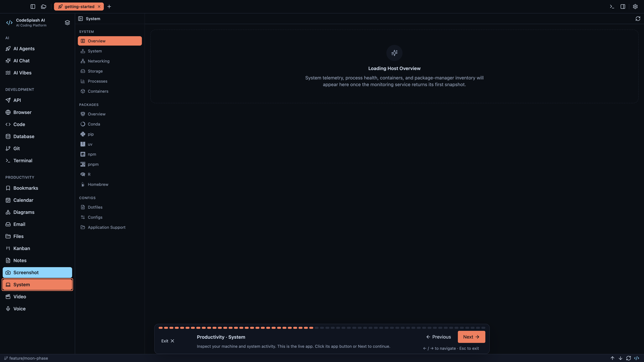The image size is (644, 362).
Task: Open the workspace folders icon in top bar
Action: (43, 7)
